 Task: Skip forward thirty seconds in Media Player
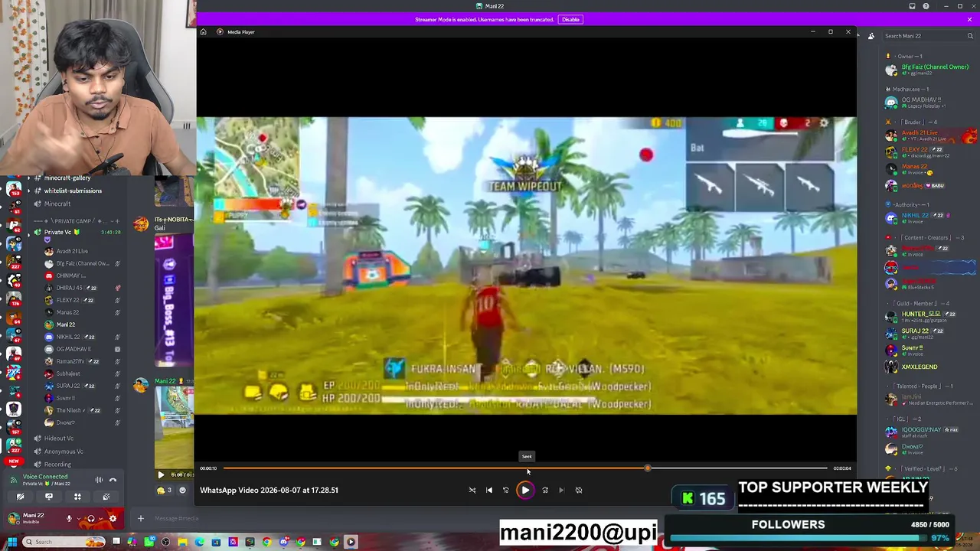tap(545, 490)
